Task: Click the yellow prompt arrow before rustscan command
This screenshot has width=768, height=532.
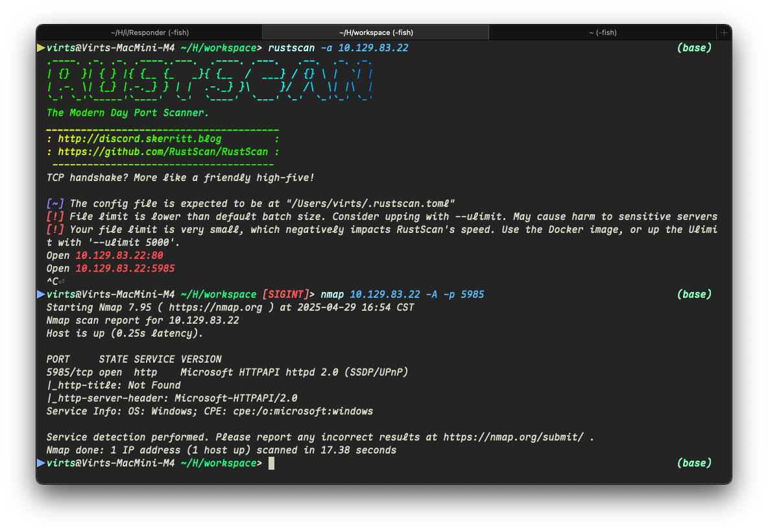Action: point(41,48)
